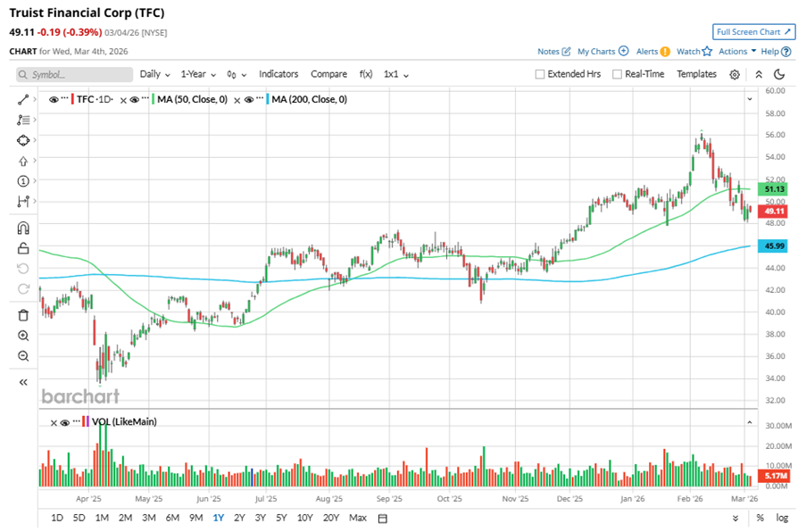This screenshot has height=532, width=806.
Task: Hide the MA (50, Close, 0) line
Action: click(x=136, y=99)
